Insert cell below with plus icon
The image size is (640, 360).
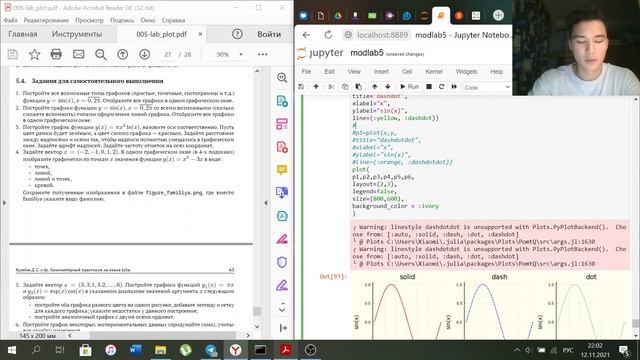(316, 87)
